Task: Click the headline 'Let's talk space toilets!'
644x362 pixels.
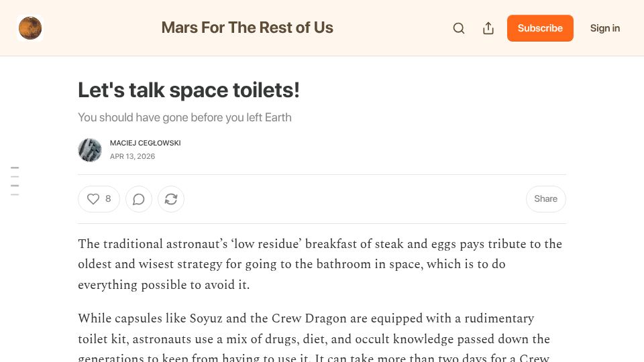Action: point(189,90)
